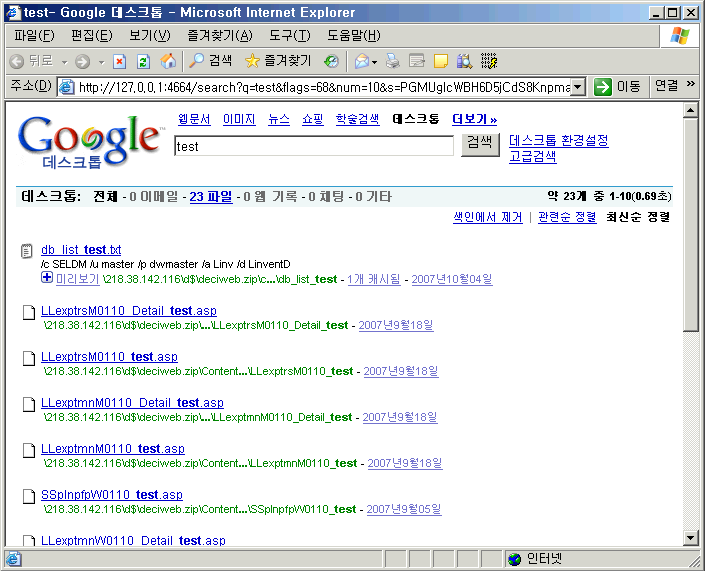Switch to 학술검색 link
Viewport: 705px width, 571px height.
tap(357, 119)
